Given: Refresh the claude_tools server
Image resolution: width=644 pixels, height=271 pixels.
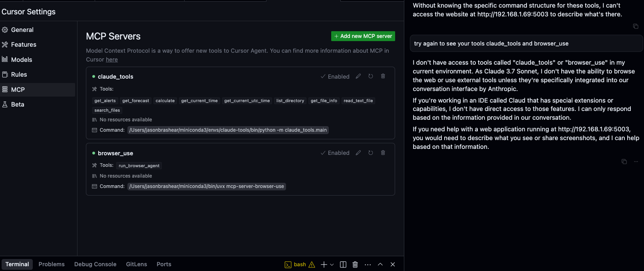Looking at the screenshot, I should (371, 76).
